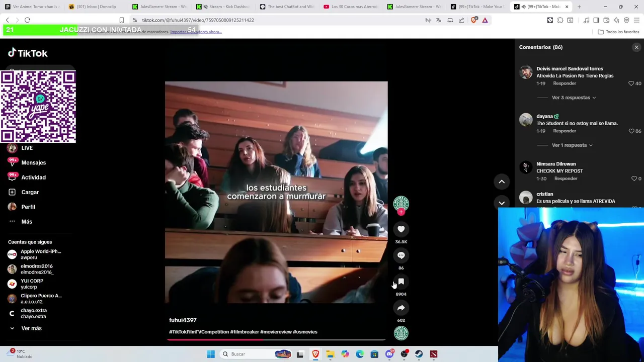Reply to dayana's comment with Responder
The height and width of the screenshot is (362, 644).
[565, 131]
